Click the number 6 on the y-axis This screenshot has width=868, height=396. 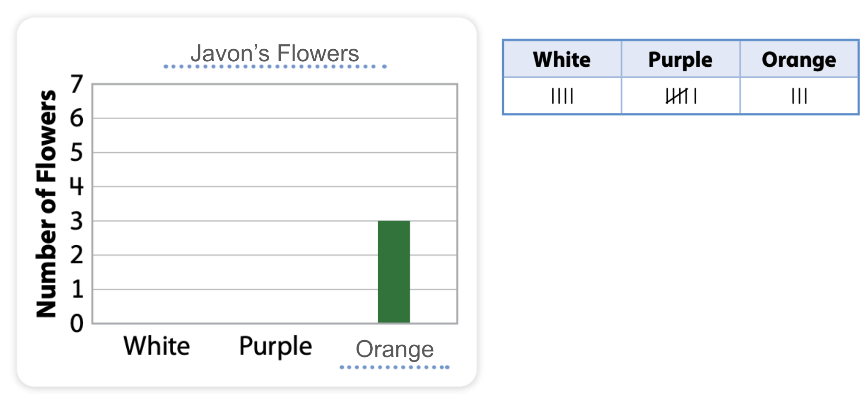point(77,118)
